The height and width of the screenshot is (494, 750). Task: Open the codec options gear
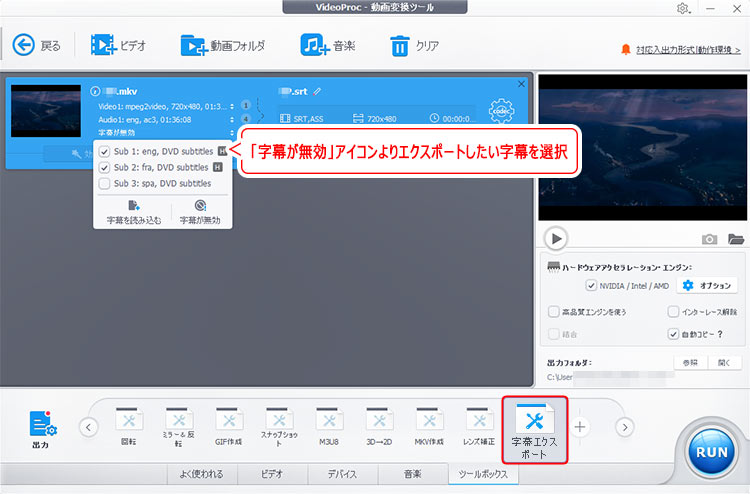pyautogui.click(x=501, y=111)
